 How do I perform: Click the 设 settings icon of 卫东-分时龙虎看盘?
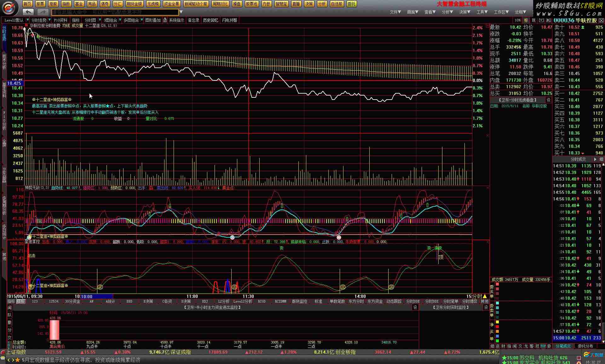(x=548, y=100)
